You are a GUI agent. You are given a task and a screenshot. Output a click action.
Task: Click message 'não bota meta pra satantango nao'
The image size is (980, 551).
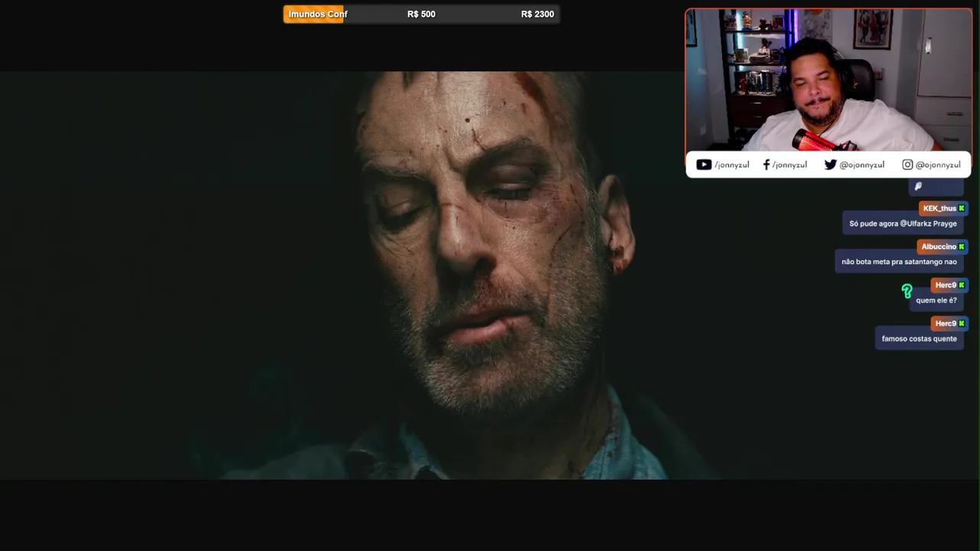click(899, 262)
